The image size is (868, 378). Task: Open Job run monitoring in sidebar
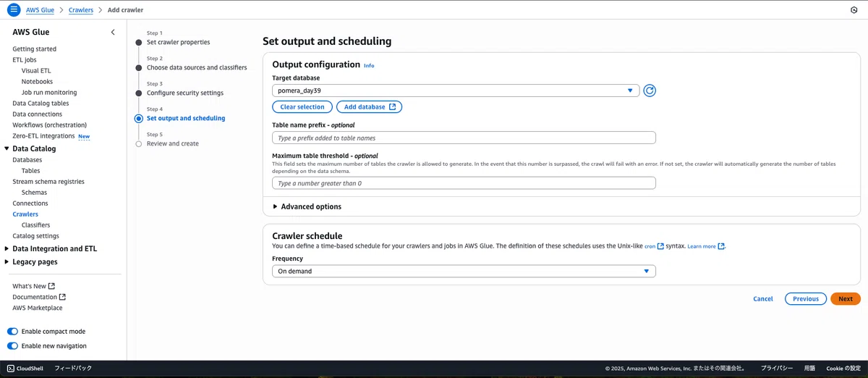49,93
